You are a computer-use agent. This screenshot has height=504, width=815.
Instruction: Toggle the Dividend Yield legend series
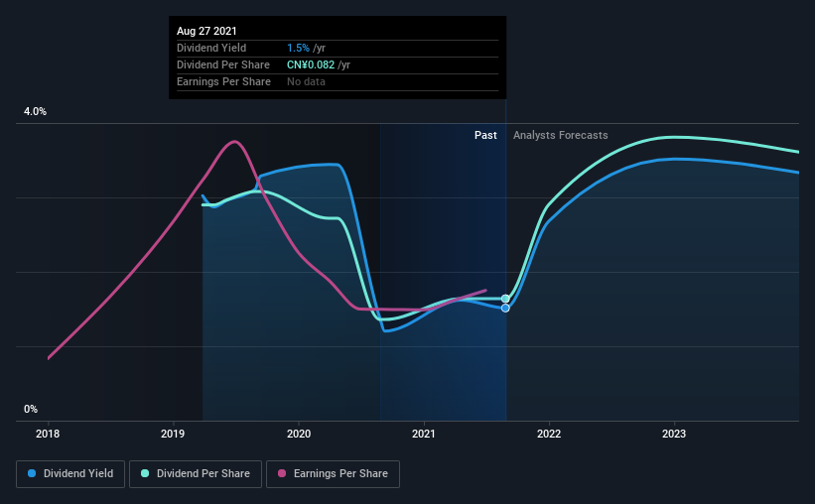coord(70,474)
